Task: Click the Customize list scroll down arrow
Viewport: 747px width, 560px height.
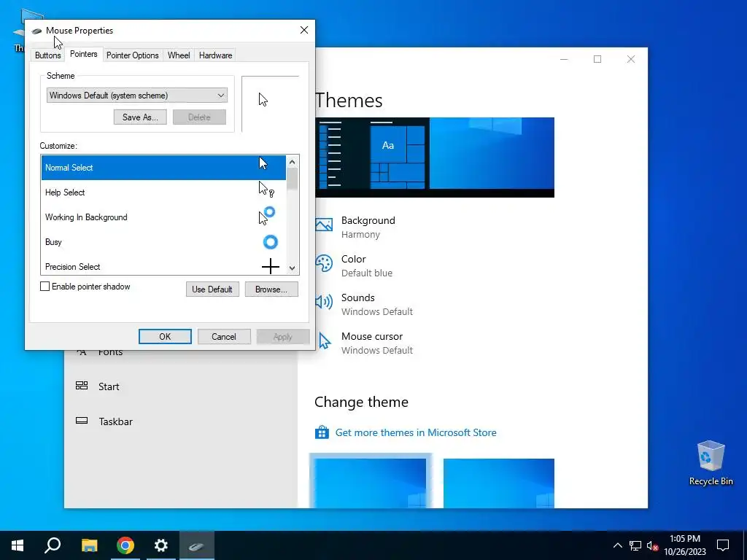Action: [x=292, y=268]
